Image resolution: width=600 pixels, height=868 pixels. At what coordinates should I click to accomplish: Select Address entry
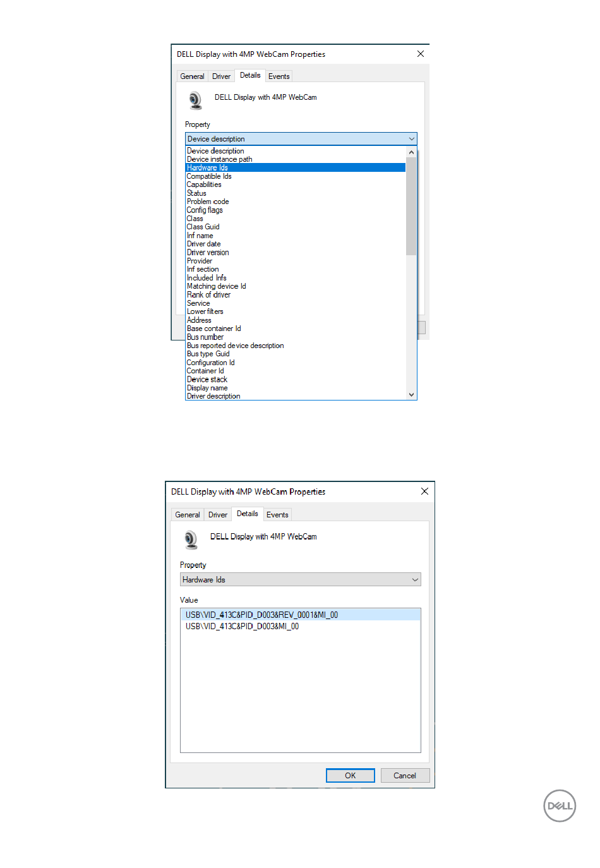pyautogui.click(x=296, y=320)
